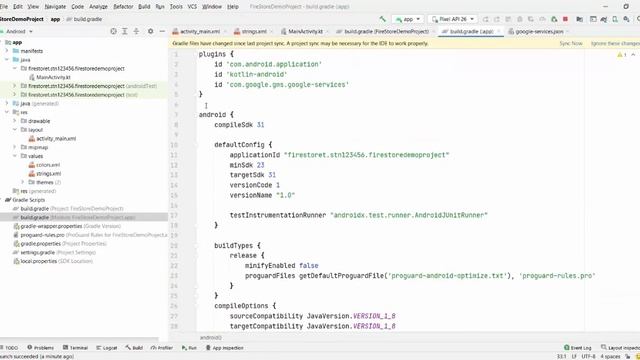Click the app breadcrumb in navigation bar
This screenshot has width=640, height=360.
pyautogui.click(x=55, y=19)
